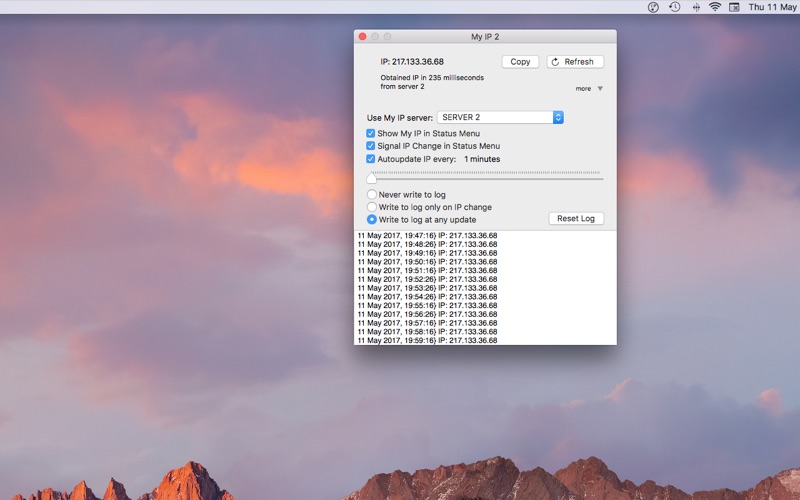Click the 19:47:16 entry in the log
Image resolution: width=800 pixels, height=500 pixels.
point(427,236)
